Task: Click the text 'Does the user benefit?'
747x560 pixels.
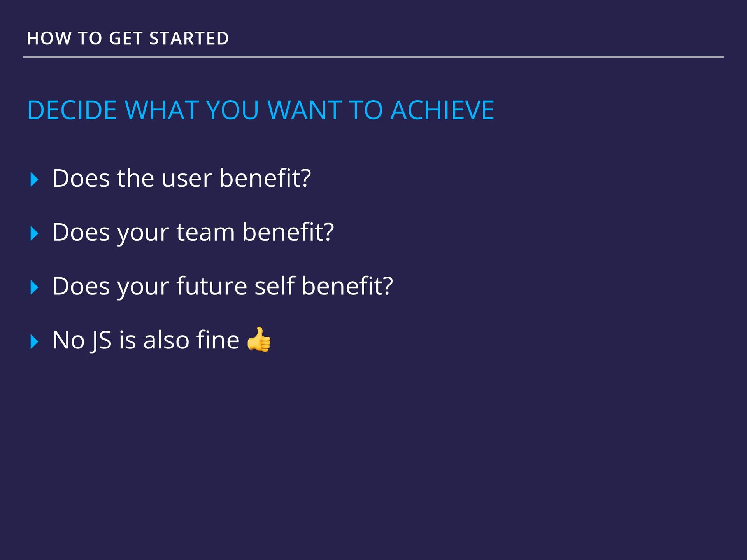Action: point(182,178)
